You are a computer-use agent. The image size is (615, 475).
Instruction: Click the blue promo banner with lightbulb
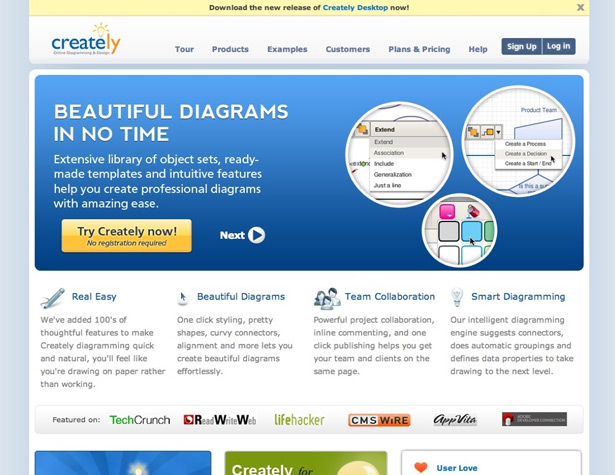click(x=123, y=463)
